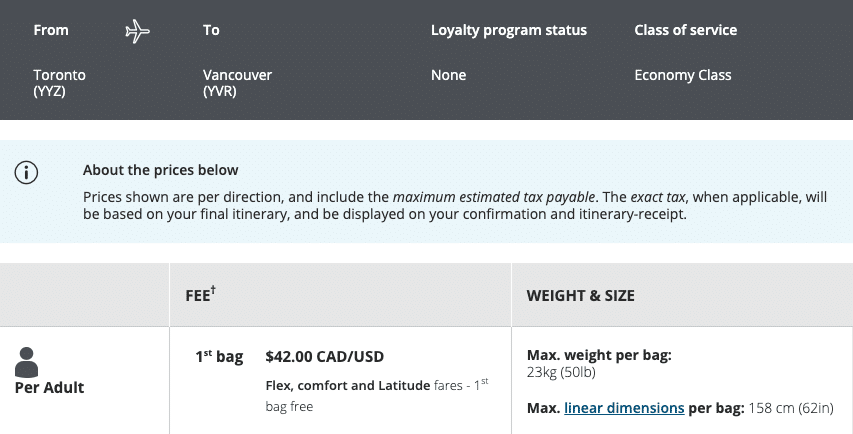Select the Loyalty program status heading
This screenshot has height=434, width=853.
pyautogui.click(x=509, y=30)
